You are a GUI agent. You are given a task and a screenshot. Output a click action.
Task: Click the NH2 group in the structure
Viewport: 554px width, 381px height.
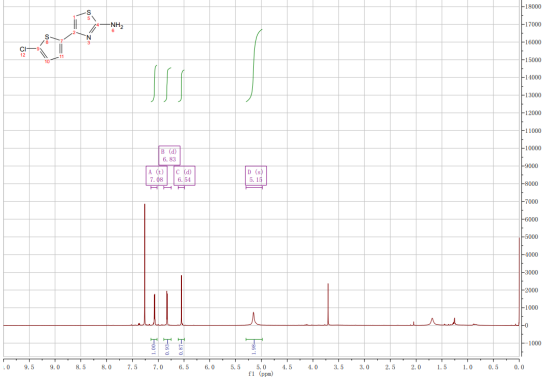[117, 25]
